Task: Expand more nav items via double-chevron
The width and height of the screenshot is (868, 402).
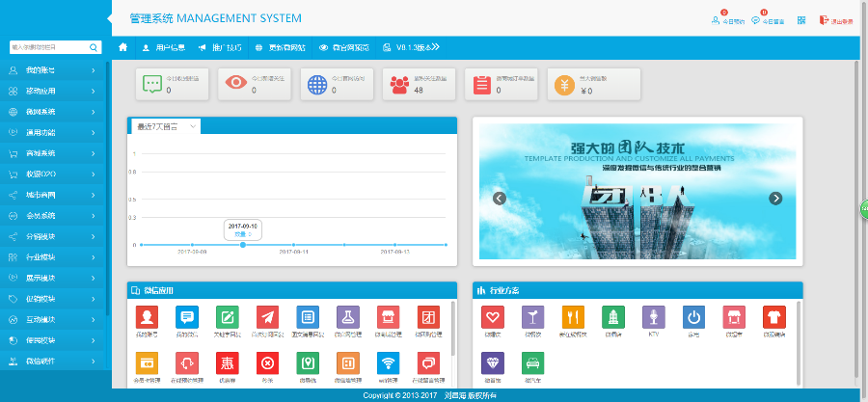Action: (436, 47)
